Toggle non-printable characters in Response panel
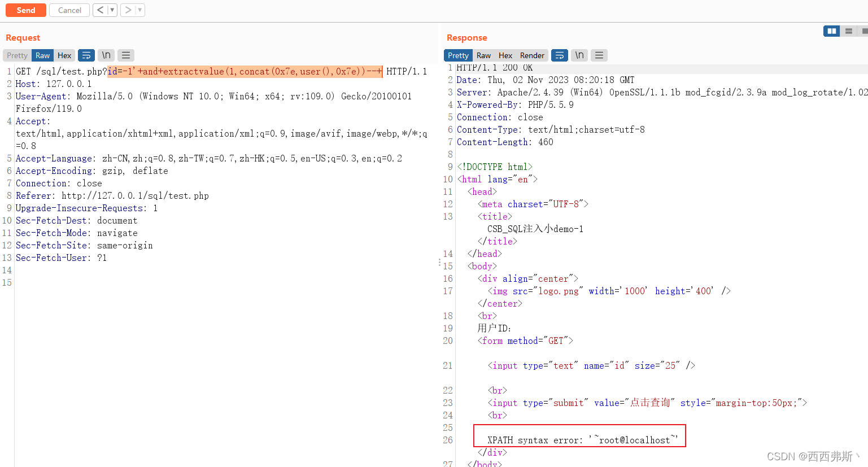This screenshot has height=467, width=868. [x=579, y=55]
